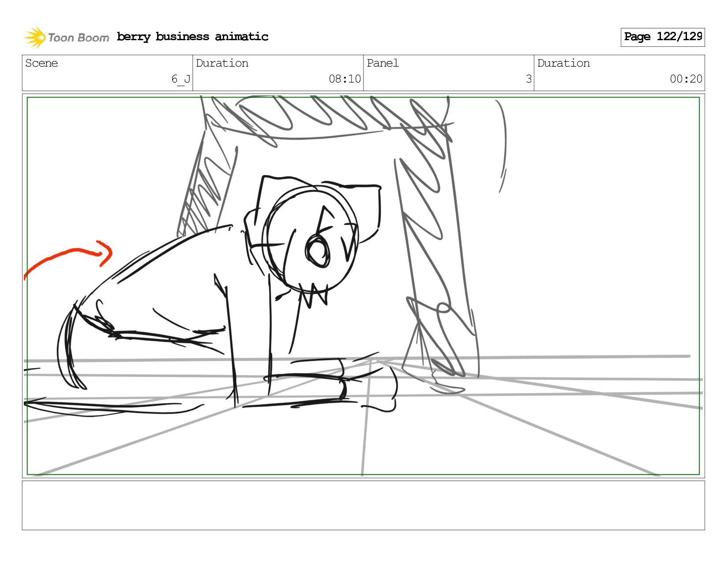Click the storyboard panel drawing
Image resolution: width=728 pixels, height=563 pixels.
[364, 286]
